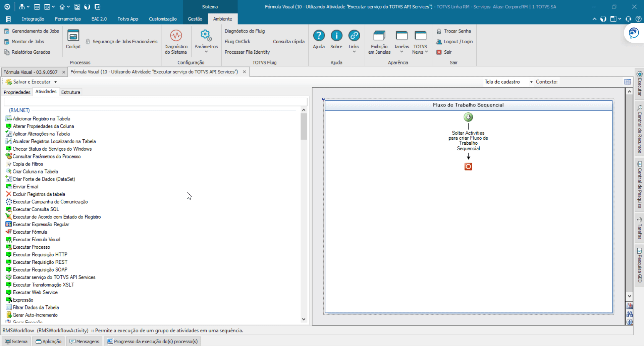Viewport: 644px width, 346px height.
Task: Close the Fórmula Visual - 03.9.0507 tab
Action: [63, 72]
